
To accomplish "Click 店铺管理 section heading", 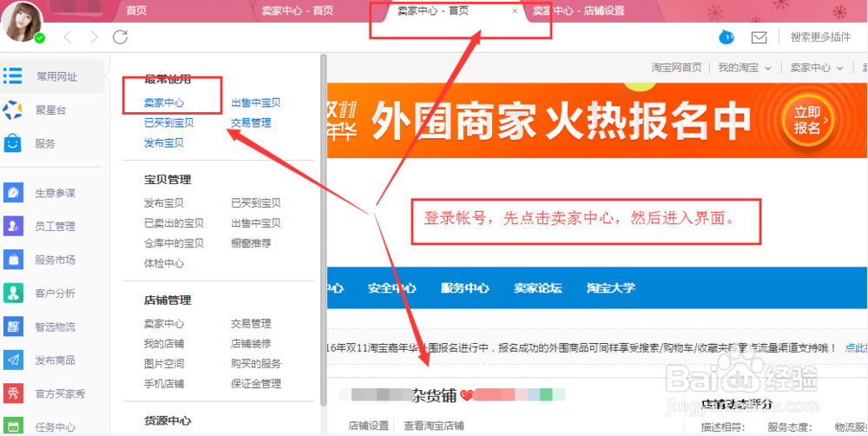I will tap(168, 301).
